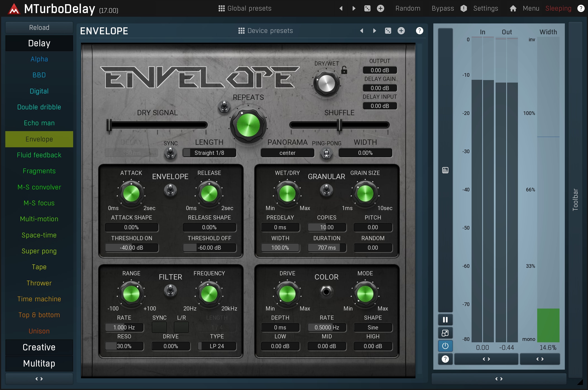This screenshot has width=588, height=390.
Task: Enable the filter L/R checkbox
Action: click(181, 327)
